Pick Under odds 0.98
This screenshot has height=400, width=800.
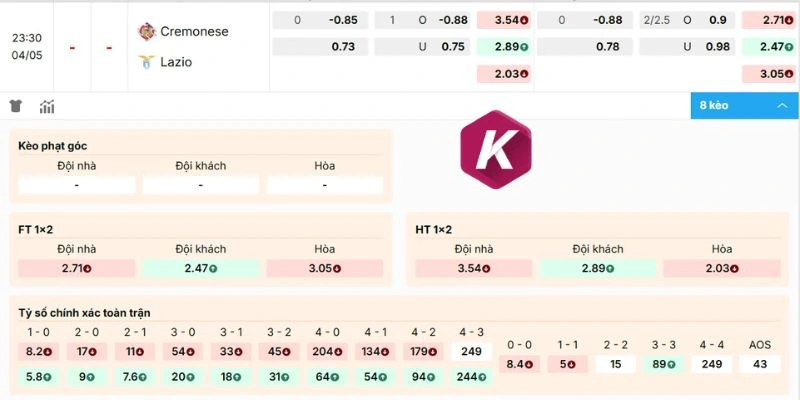pyautogui.click(x=687, y=47)
